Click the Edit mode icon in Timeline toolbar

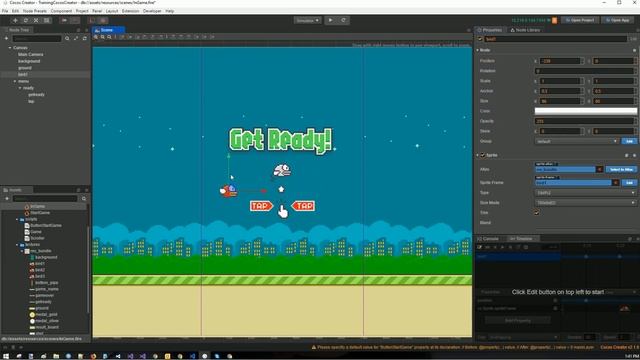(480, 247)
